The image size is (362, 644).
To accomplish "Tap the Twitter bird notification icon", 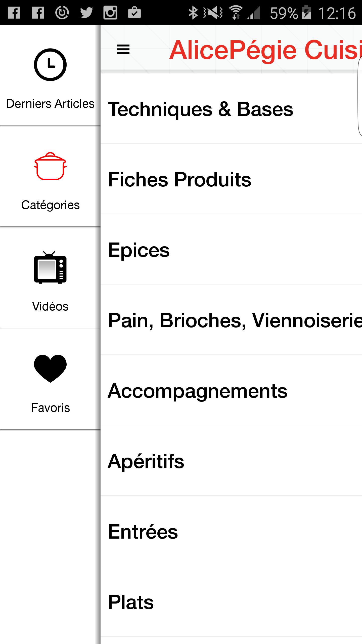I will [86, 13].
